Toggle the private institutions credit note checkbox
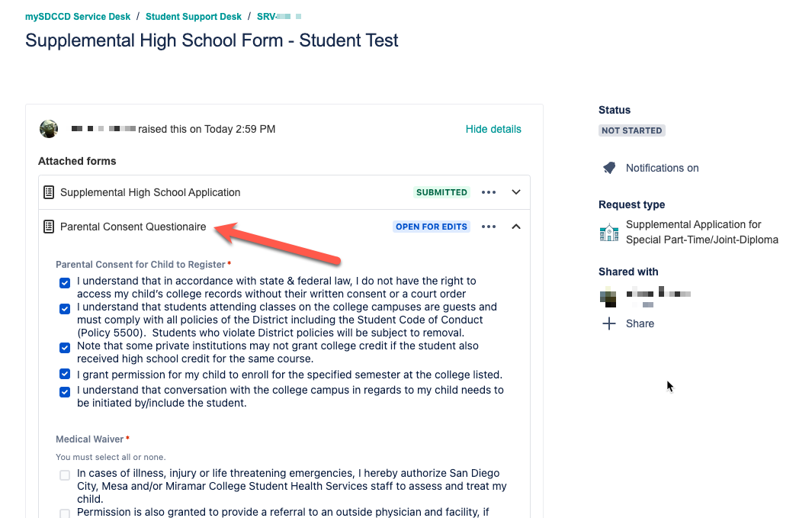The height and width of the screenshot is (518, 812). pos(65,347)
